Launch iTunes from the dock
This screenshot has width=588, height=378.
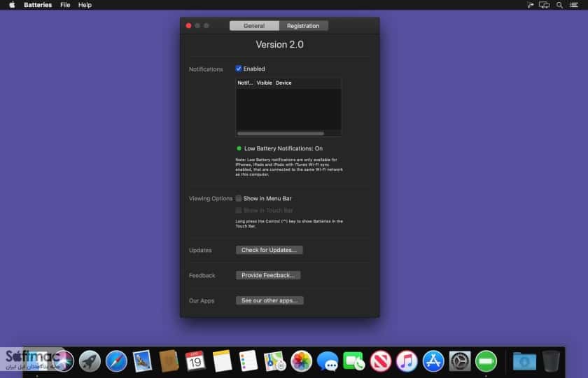[407, 361]
